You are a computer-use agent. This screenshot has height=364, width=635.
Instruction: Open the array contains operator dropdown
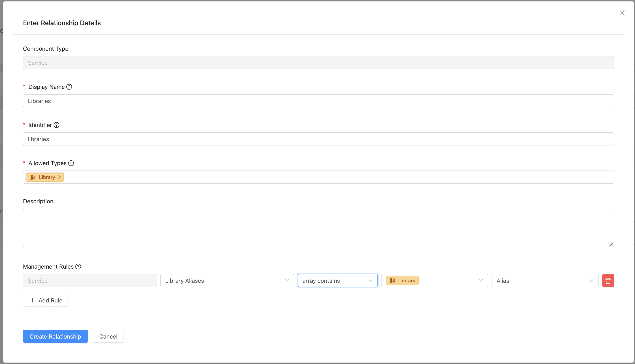click(x=337, y=280)
